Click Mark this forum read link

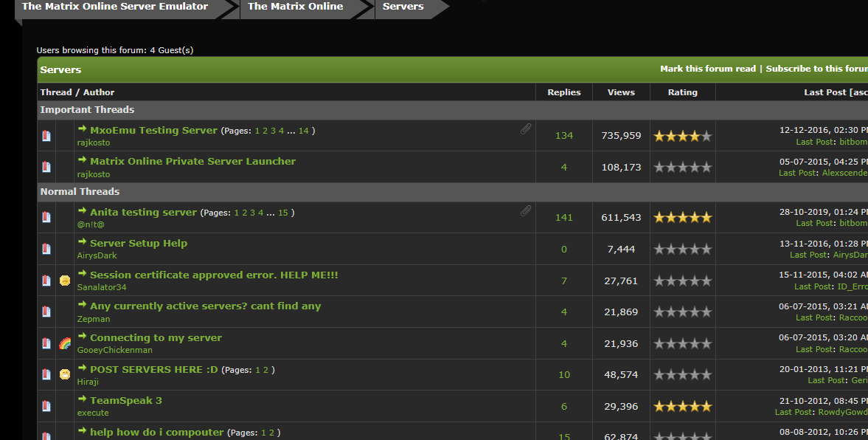pos(707,69)
